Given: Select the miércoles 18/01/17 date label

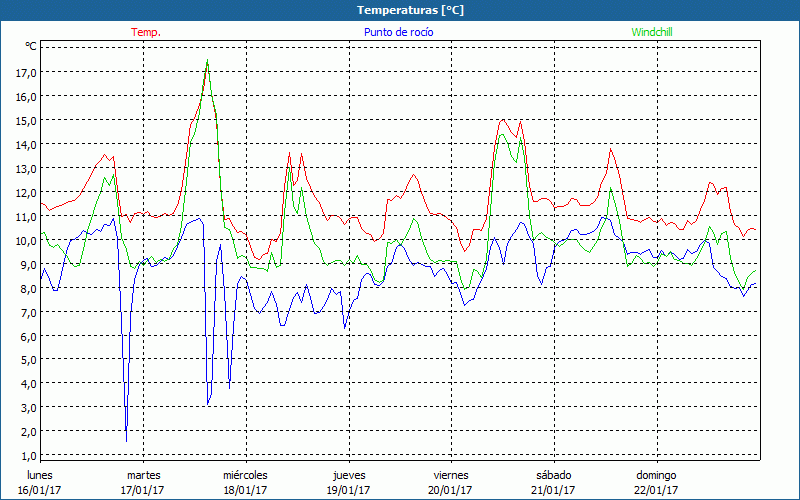Looking at the screenshot, I should coord(245,482).
